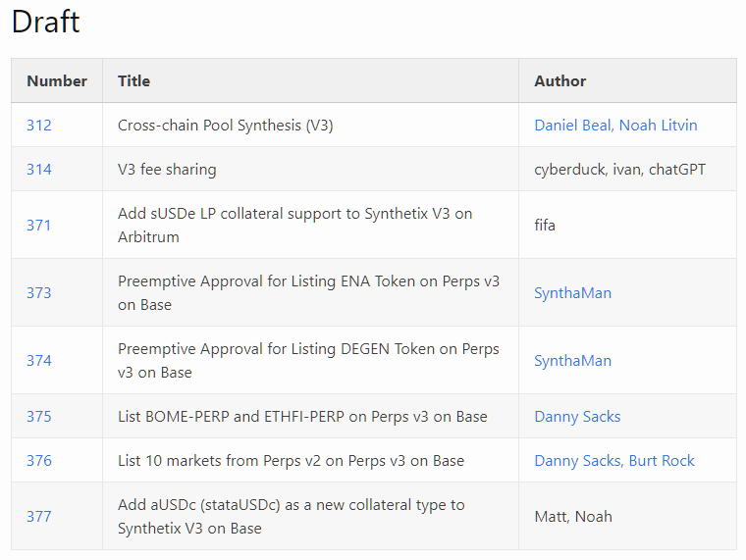746x560 pixels.
Task: Select title 'V3 fee sharing'
Action: pos(167,170)
